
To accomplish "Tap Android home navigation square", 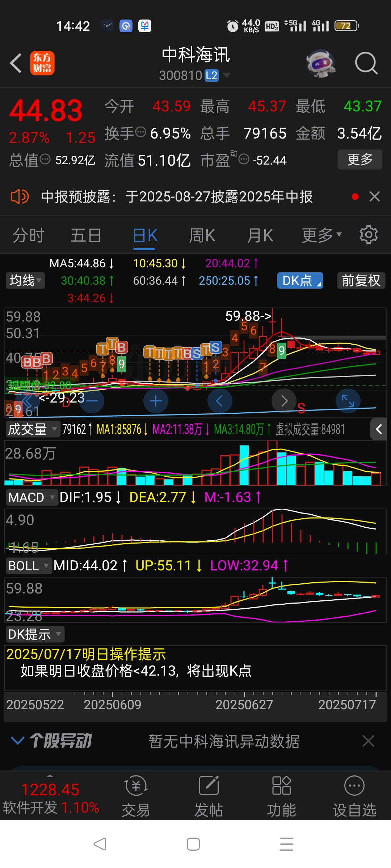I will pos(193,844).
